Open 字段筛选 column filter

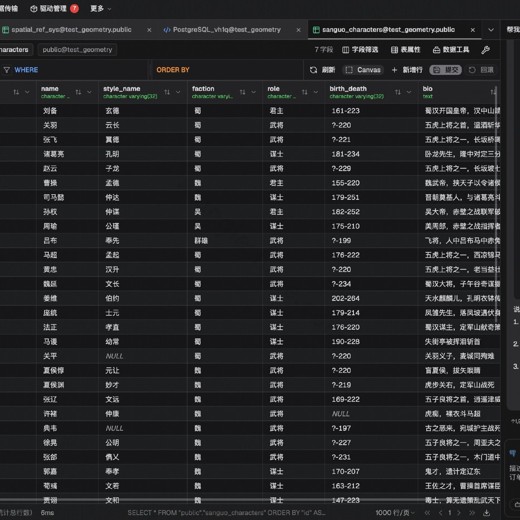tap(360, 50)
